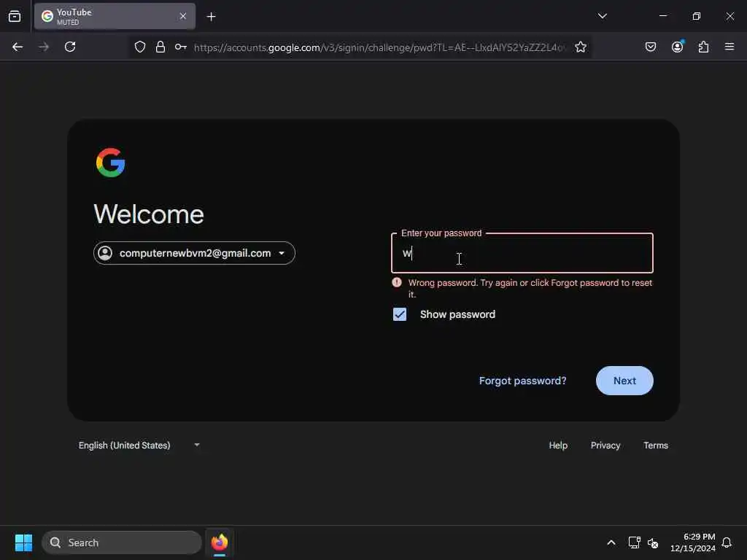Minimize the Firefox window
Viewport: 747px width, 560px height.
pos(662,16)
